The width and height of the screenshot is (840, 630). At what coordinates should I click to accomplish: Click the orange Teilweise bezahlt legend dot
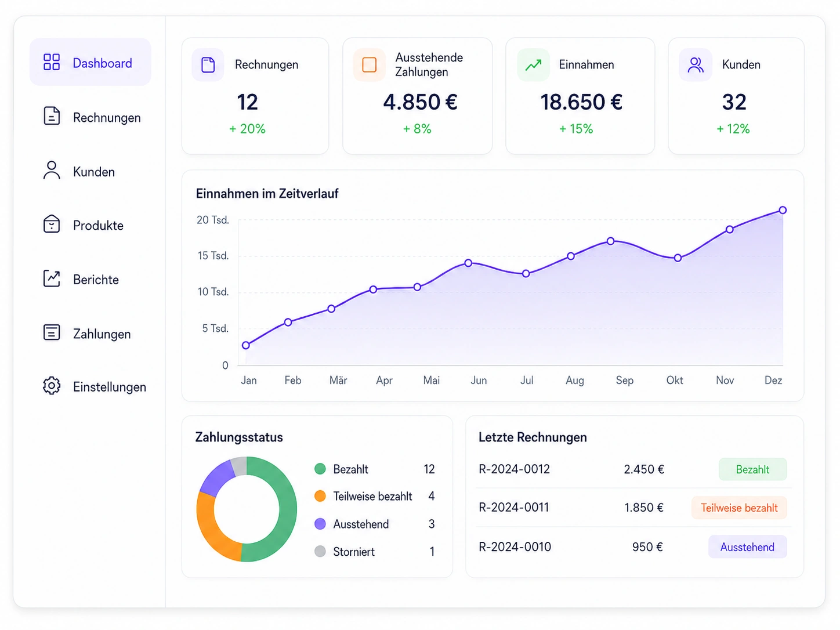(x=320, y=496)
